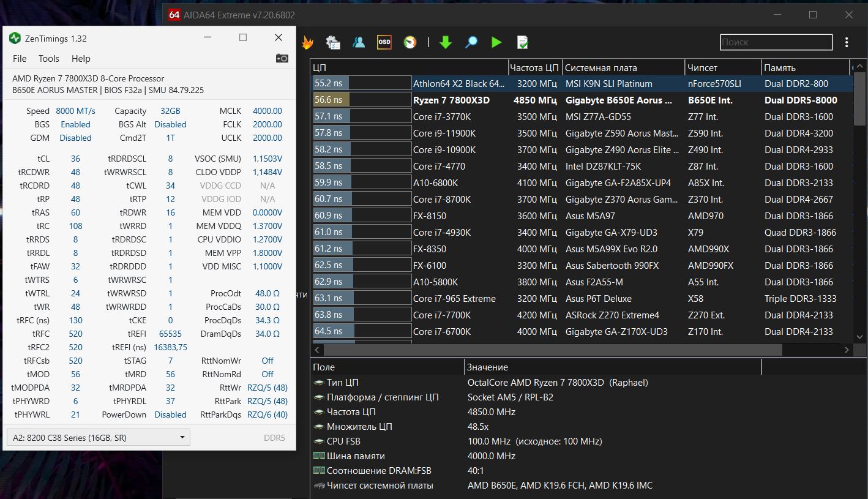868x499 pixels.
Task: Open the File menu in ZenTimings
Action: pyautogui.click(x=20, y=59)
